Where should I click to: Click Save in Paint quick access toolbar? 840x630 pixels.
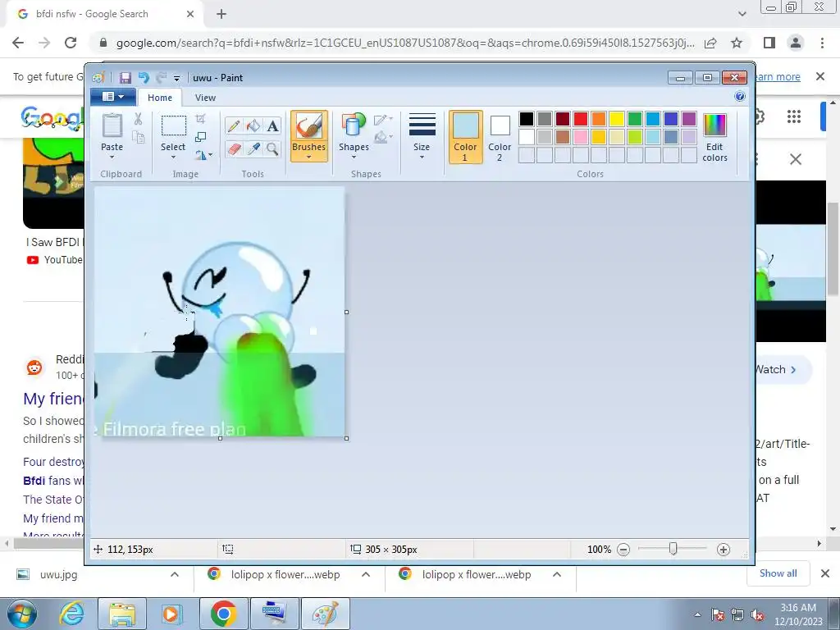125,78
